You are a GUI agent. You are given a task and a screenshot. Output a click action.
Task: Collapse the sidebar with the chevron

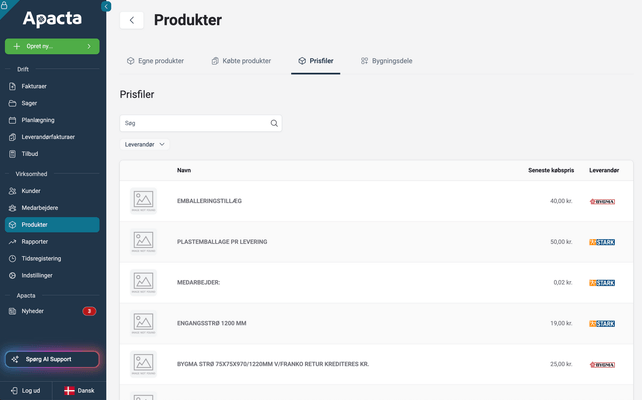click(107, 6)
